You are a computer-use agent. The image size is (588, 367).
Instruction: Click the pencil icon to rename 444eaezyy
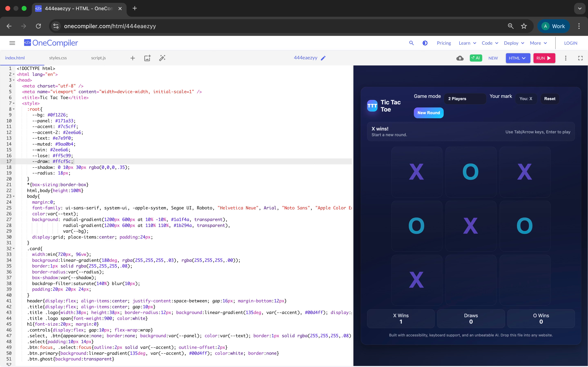tap(323, 58)
